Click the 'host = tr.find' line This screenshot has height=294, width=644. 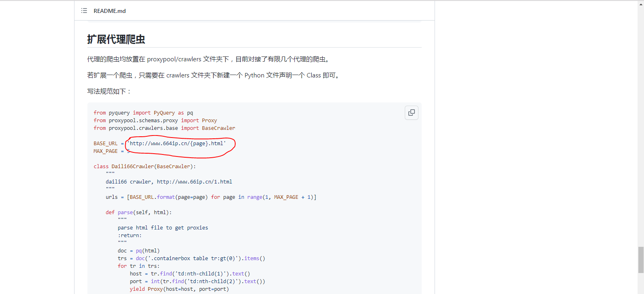point(190,274)
